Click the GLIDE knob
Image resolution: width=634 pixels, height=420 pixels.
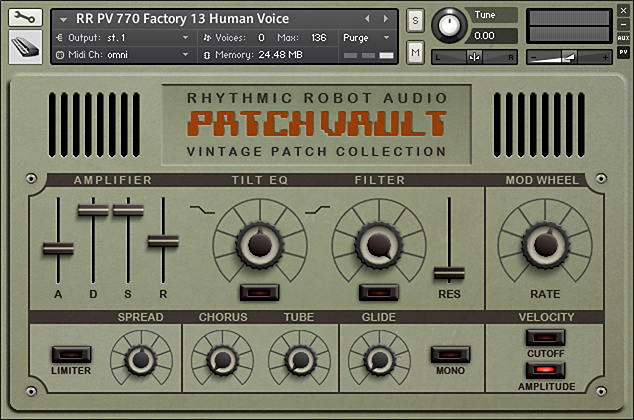coord(379,359)
